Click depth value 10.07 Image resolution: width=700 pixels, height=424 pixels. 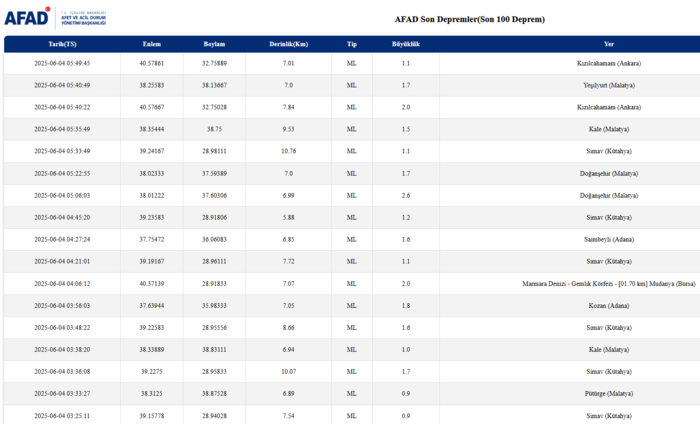click(x=288, y=371)
